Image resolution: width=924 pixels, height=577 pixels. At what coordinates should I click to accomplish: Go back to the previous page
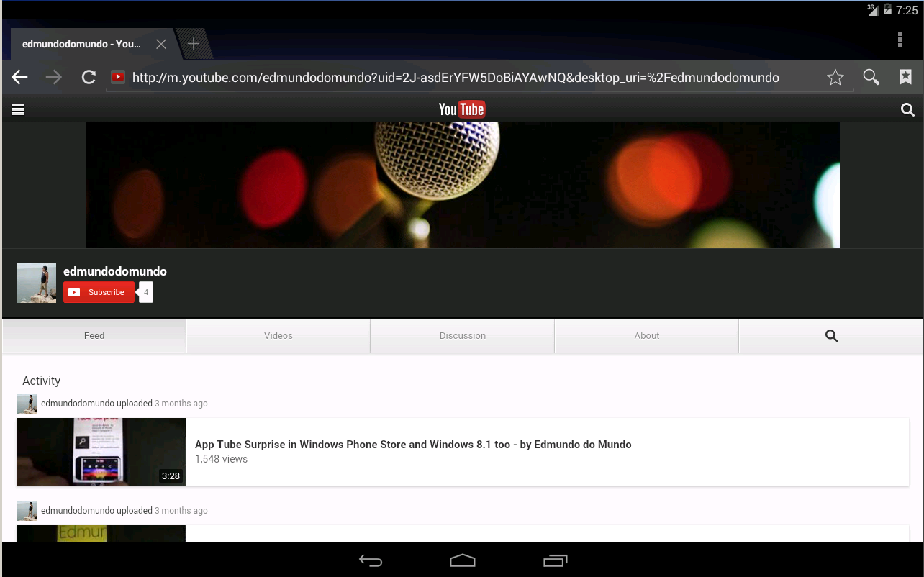pyautogui.click(x=19, y=77)
